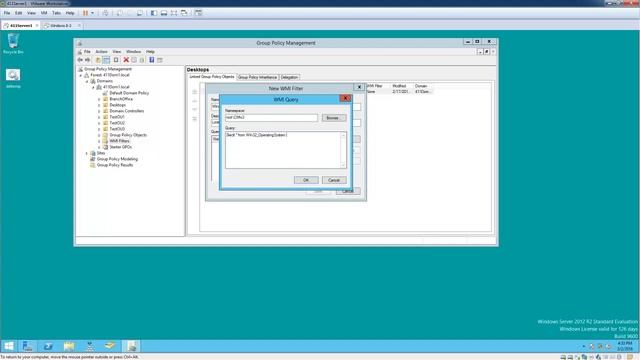Open the Recycle Bin desktop icon
The image size is (640, 360).
click(x=13, y=44)
